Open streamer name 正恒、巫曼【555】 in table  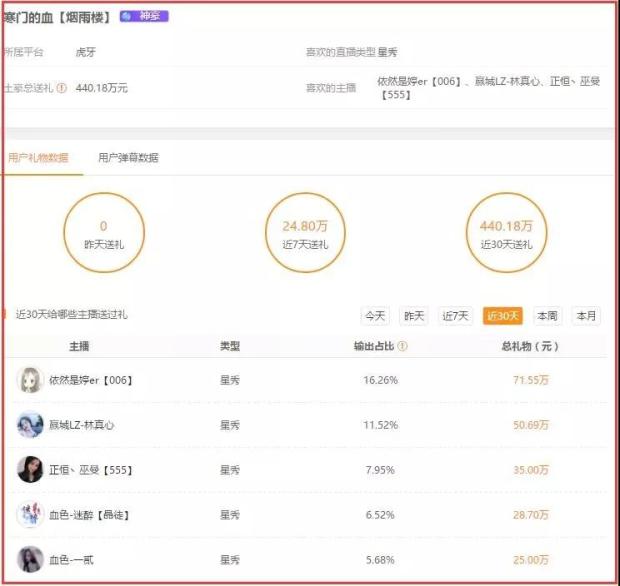91,470
